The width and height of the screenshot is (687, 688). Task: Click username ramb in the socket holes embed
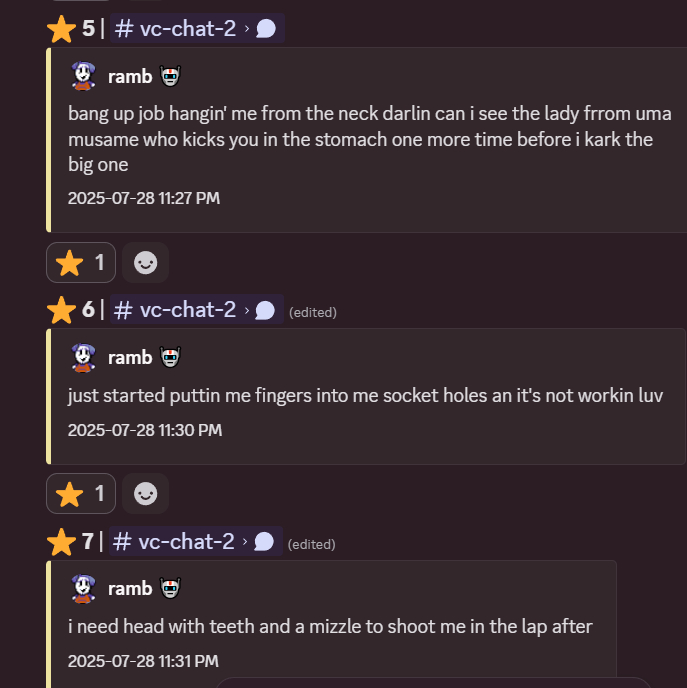[130, 357]
